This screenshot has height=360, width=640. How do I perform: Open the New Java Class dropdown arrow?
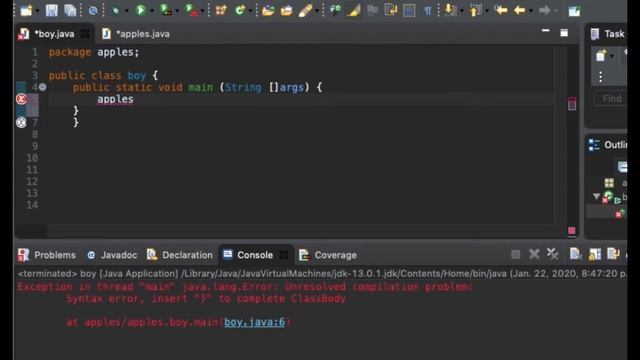(x=250, y=11)
